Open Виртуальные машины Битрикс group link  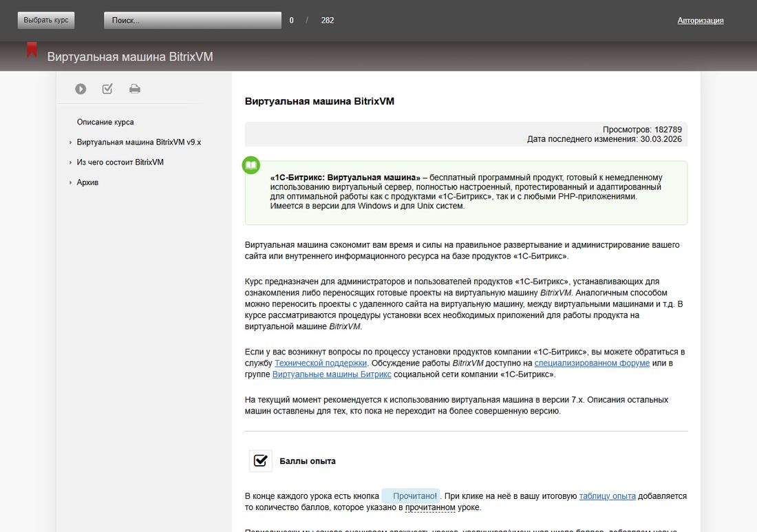click(x=332, y=374)
